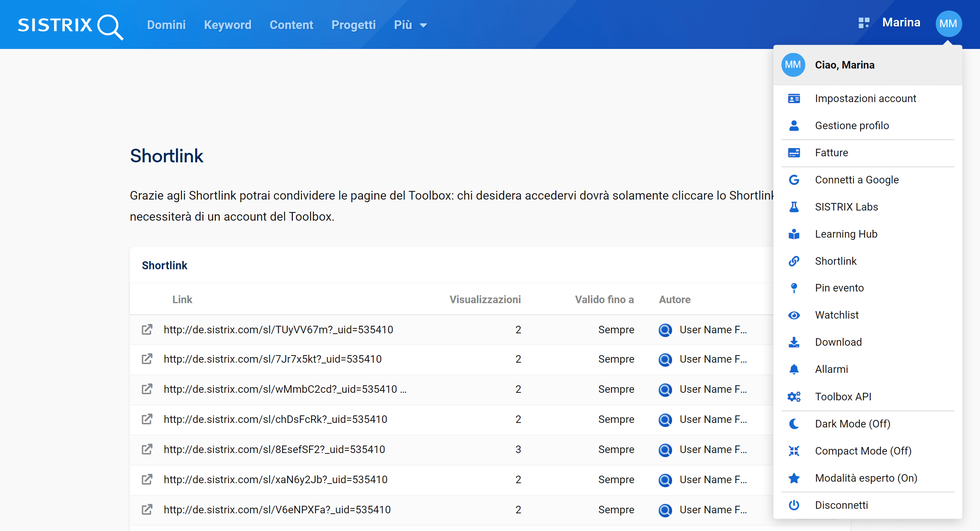The height and width of the screenshot is (531, 980).
Task: Open external link icon for V6eNPXFa row
Action: pyautogui.click(x=147, y=510)
